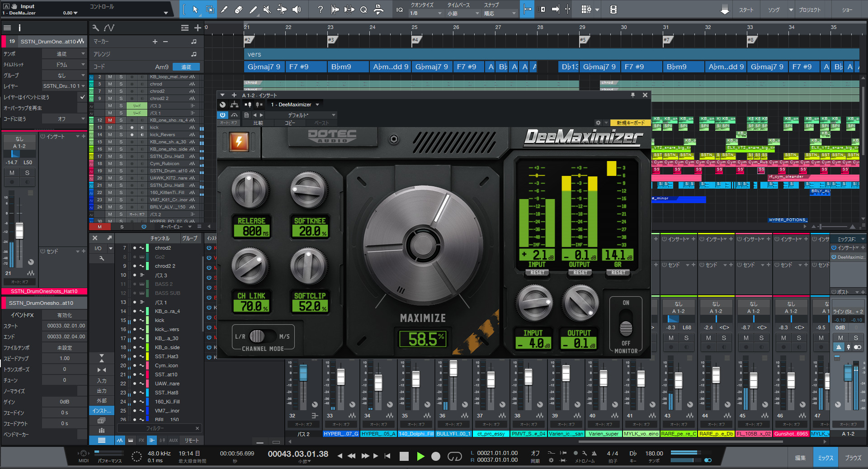
Task: Open the ソング menu dropdown arrow
Action: (x=791, y=9)
